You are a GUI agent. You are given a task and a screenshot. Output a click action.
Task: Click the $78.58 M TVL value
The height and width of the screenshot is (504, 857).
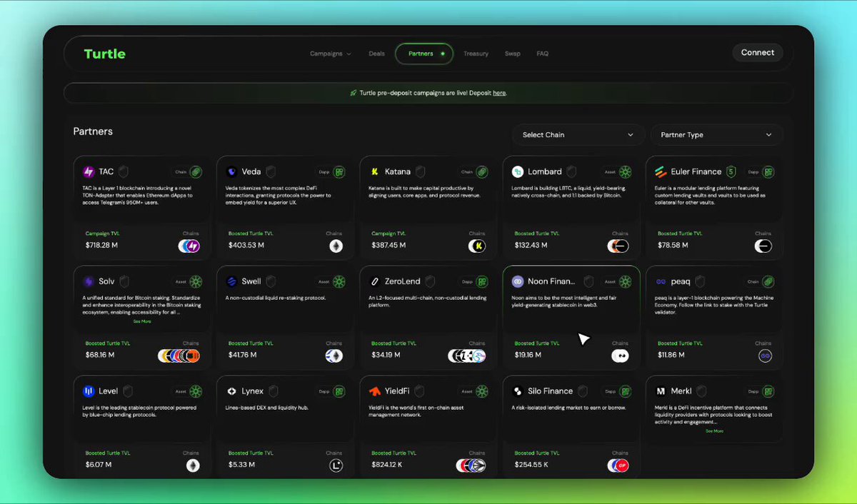click(x=673, y=246)
